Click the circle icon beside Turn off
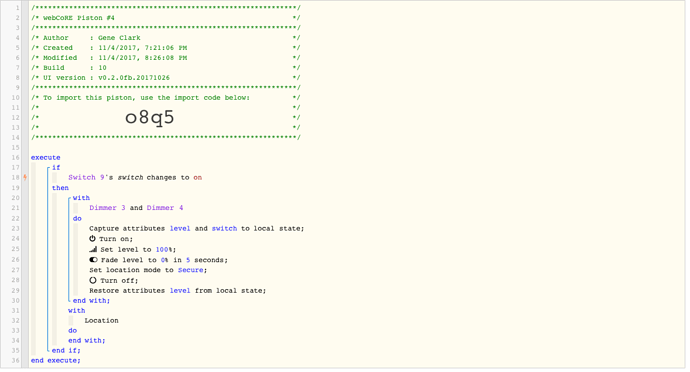 pyautogui.click(x=92, y=280)
